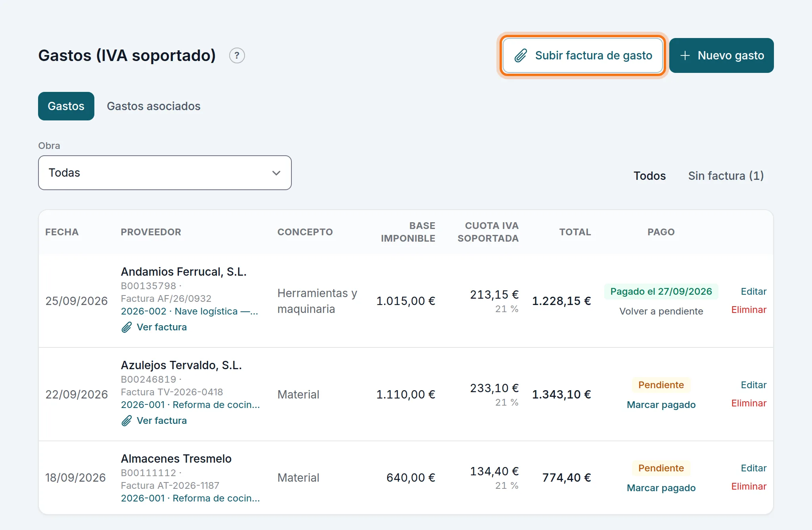Click the FECHA column header

tap(62, 232)
